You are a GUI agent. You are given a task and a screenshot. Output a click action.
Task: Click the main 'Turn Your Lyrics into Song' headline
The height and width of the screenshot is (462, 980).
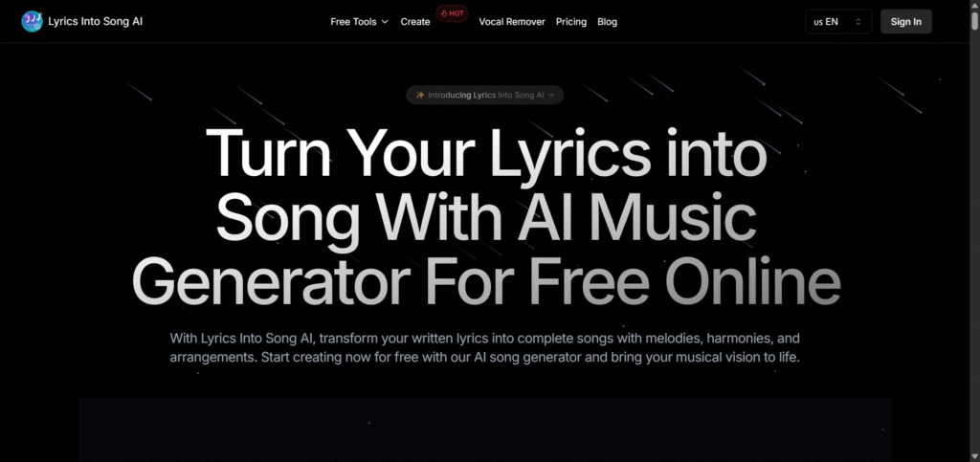[x=485, y=214]
